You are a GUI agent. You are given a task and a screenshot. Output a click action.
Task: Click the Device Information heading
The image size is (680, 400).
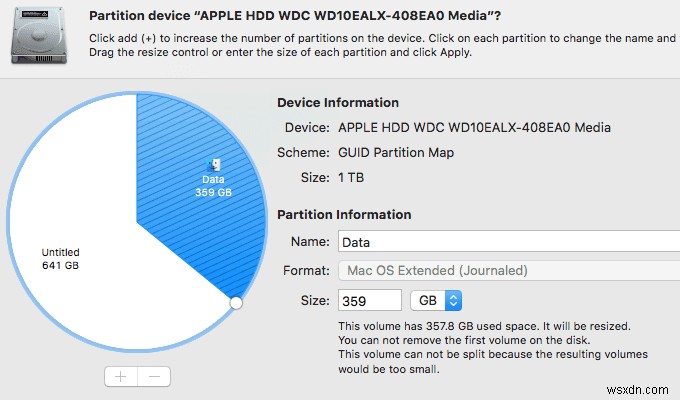(338, 103)
